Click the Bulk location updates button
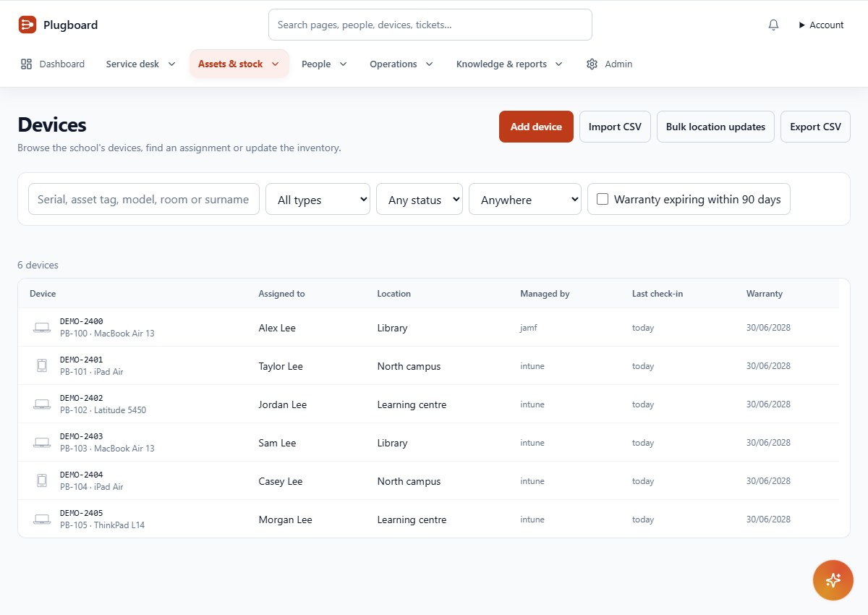Screen dimensions: 868x615 coord(715,127)
